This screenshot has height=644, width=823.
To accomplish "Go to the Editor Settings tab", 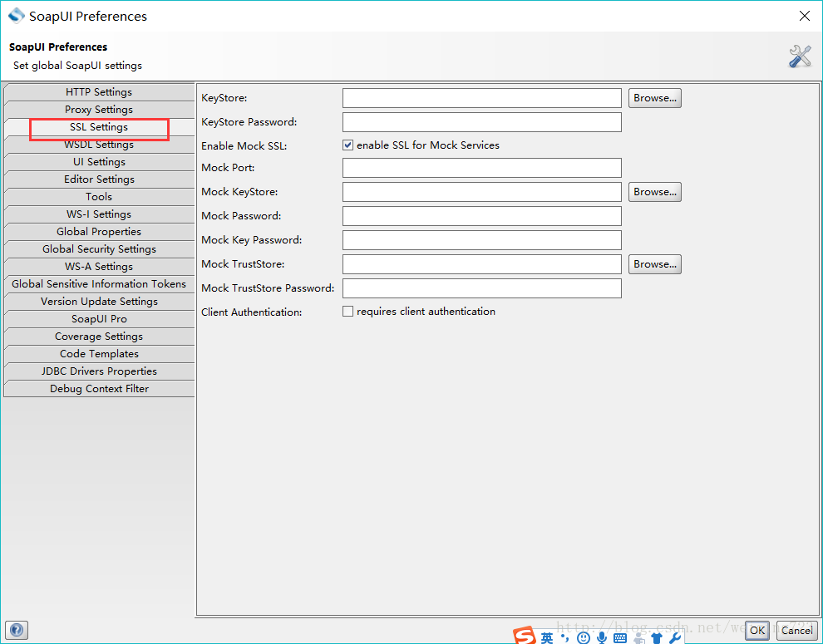I will (x=99, y=179).
